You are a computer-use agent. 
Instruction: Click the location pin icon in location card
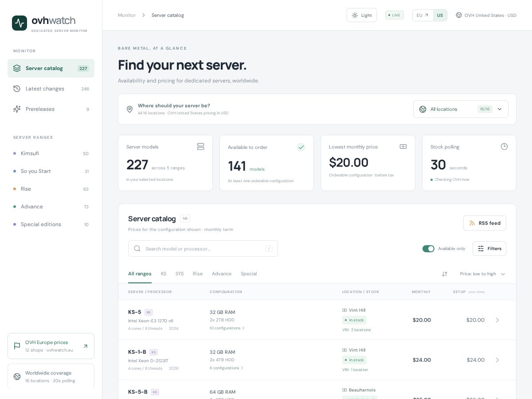pos(129,109)
